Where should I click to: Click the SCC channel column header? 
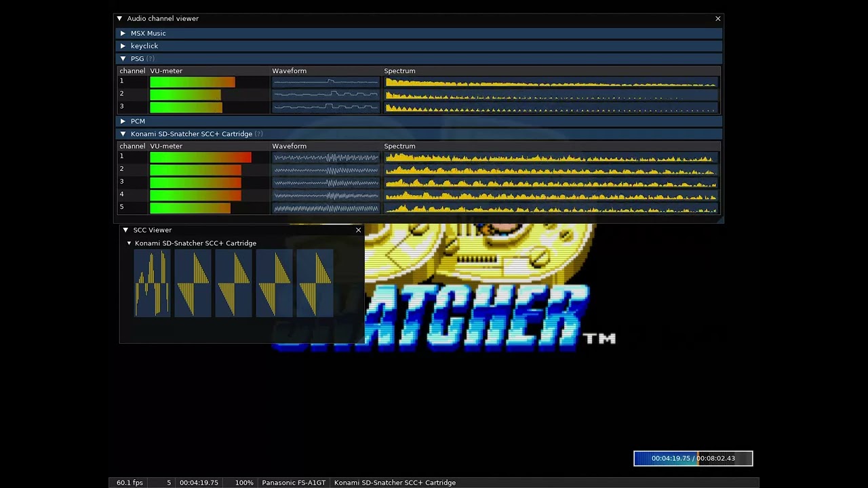(x=132, y=146)
